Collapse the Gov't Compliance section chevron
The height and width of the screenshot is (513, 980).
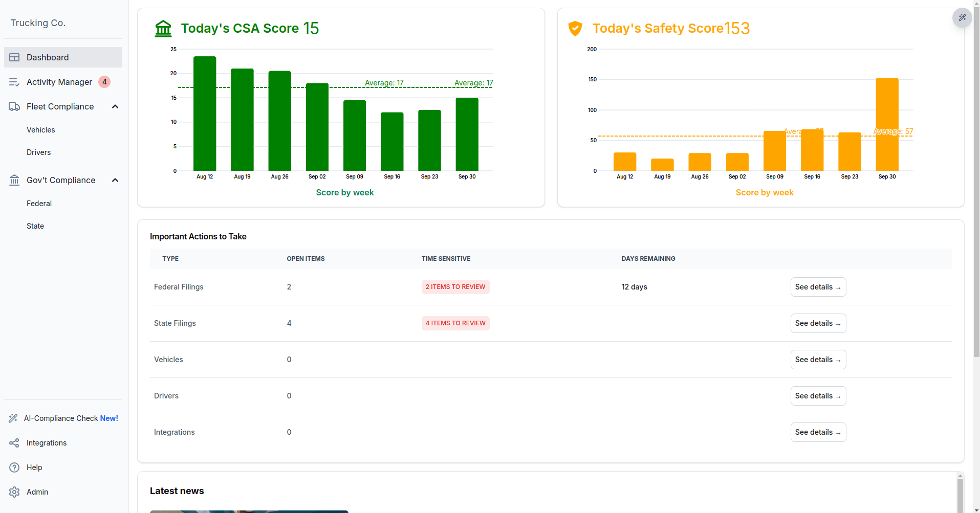[x=115, y=180]
